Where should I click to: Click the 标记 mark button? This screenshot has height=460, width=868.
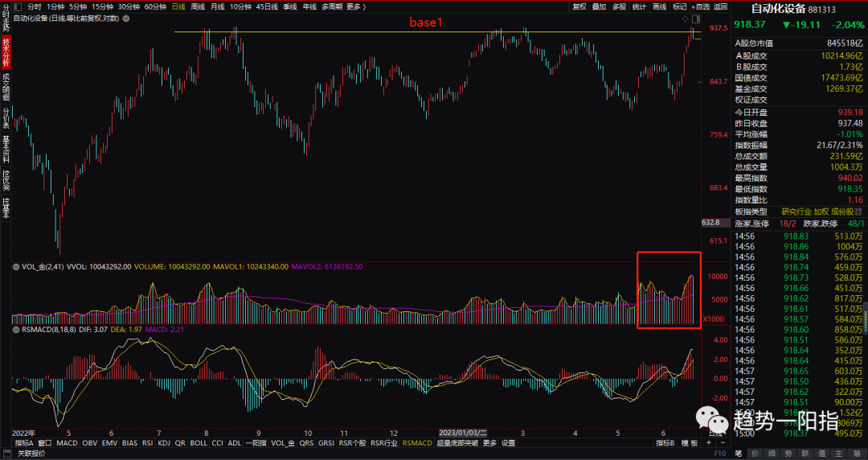(x=679, y=6)
